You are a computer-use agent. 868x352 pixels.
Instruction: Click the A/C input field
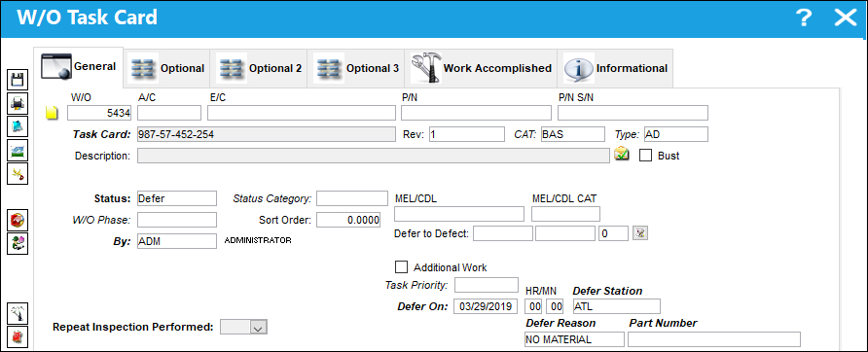(x=169, y=113)
